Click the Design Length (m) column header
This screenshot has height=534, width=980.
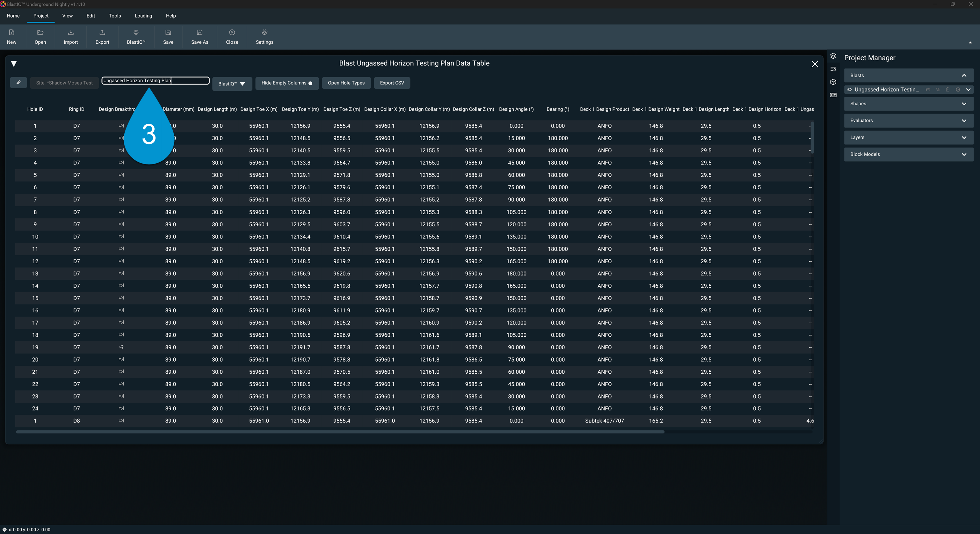click(x=217, y=109)
